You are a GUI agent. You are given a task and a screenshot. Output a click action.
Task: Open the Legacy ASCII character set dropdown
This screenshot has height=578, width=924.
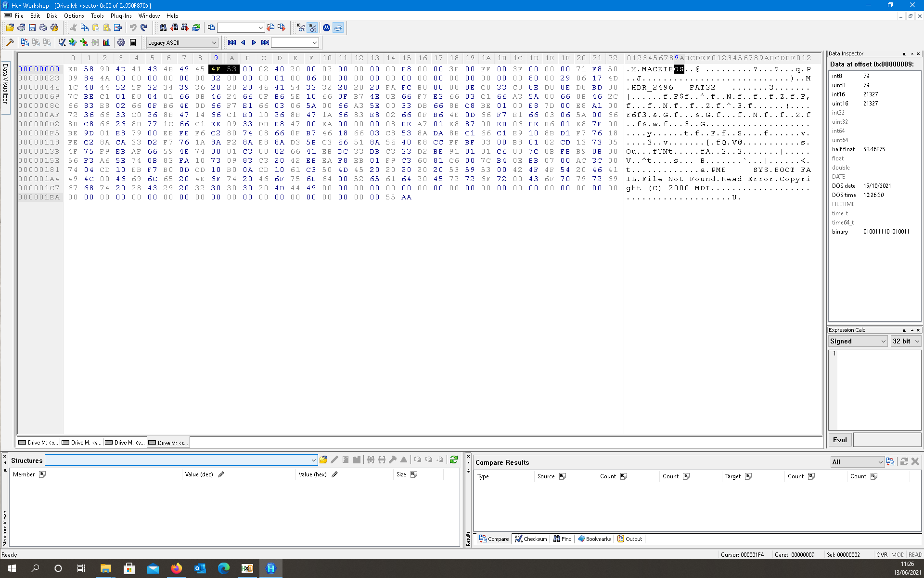(182, 43)
